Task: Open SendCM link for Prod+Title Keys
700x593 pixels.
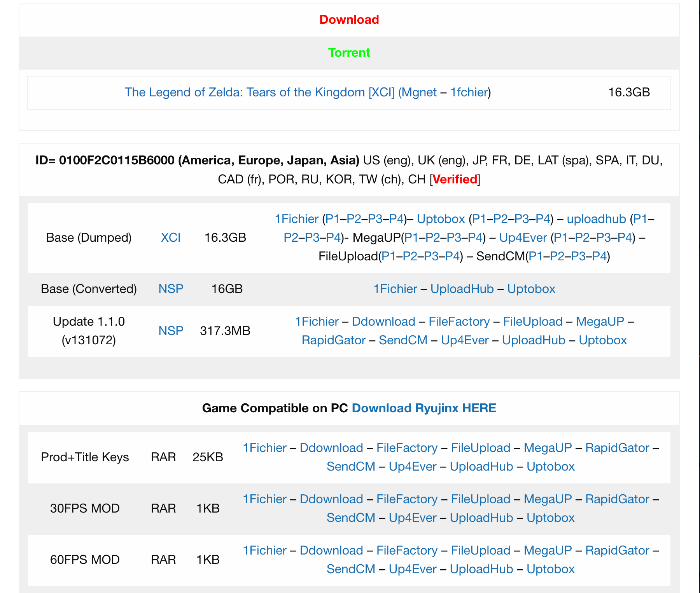Action: [x=351, y=466]
